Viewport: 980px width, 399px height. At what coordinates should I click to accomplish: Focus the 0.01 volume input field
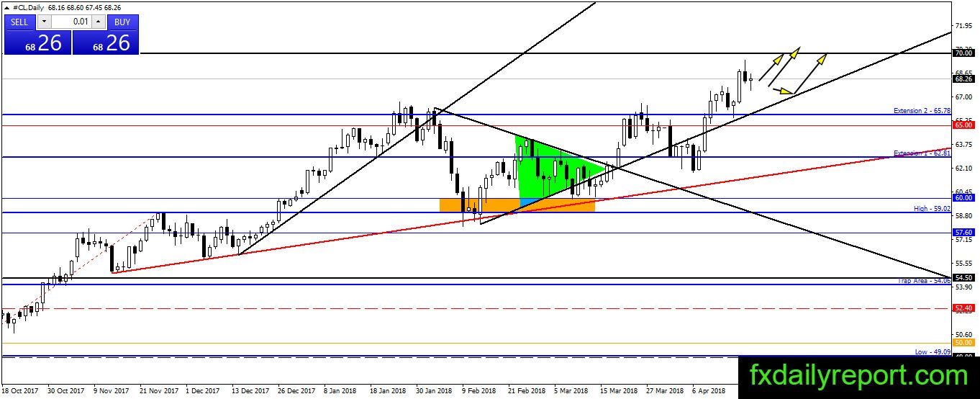70,22
